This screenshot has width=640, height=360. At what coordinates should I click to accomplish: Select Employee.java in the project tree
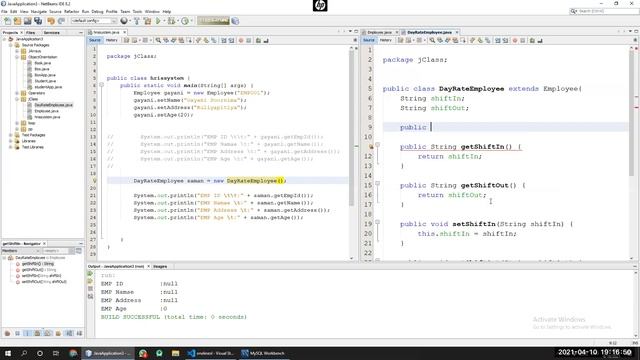click(x=46, y=111)
